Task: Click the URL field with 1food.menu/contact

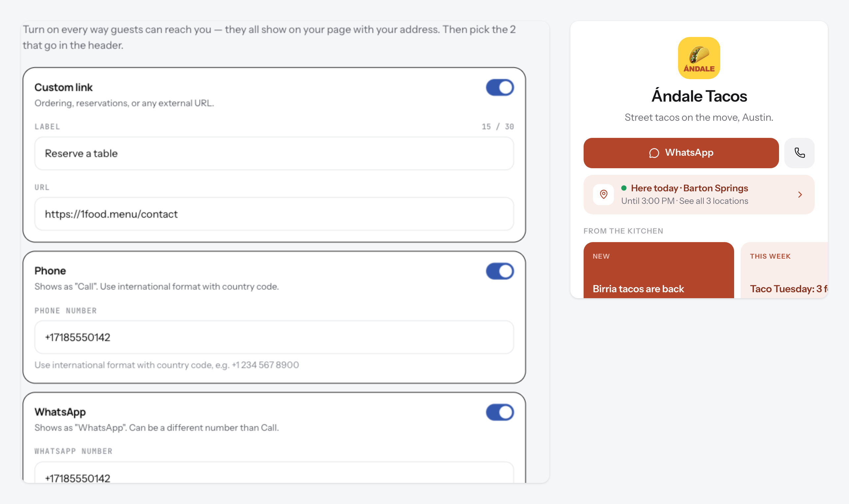Action: tap(274, 214)
